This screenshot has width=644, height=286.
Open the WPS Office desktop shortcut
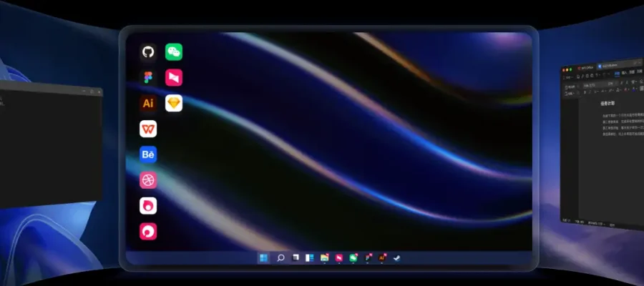(x=148, y=129)
